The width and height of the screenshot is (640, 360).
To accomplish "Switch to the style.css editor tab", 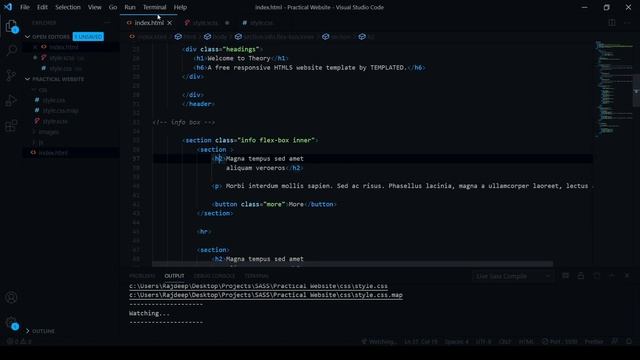I will coord(261,23).
